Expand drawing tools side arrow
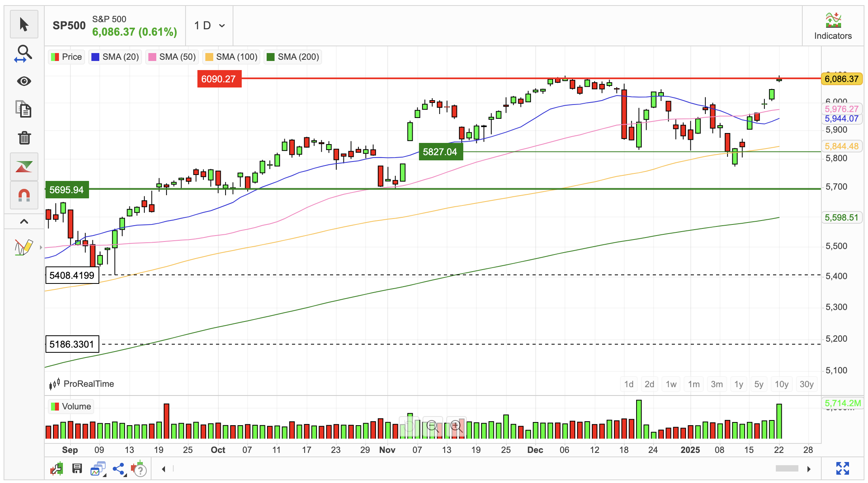 pyautogui.click(x=41, y=247)
